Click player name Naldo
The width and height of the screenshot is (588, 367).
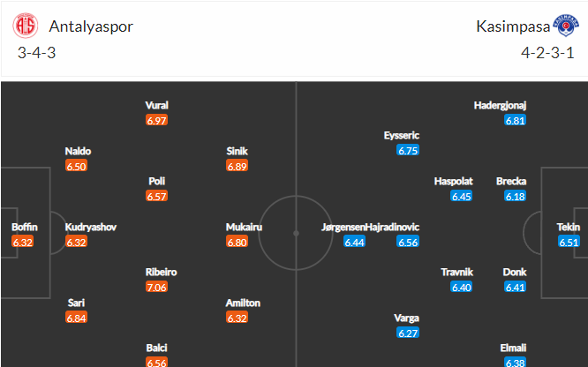click(x=78, y=151)
